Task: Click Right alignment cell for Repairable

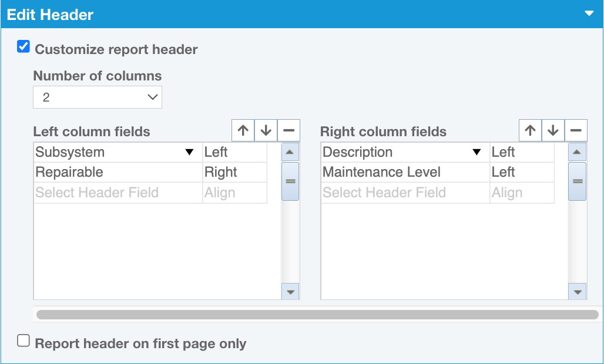Action: (x=234, y=173)
